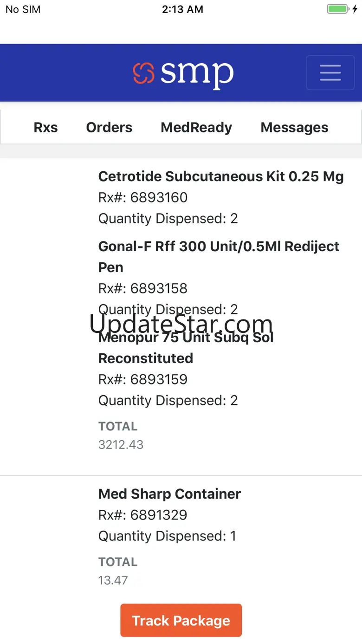Tap Rx number 6893160

coord(143,197)
